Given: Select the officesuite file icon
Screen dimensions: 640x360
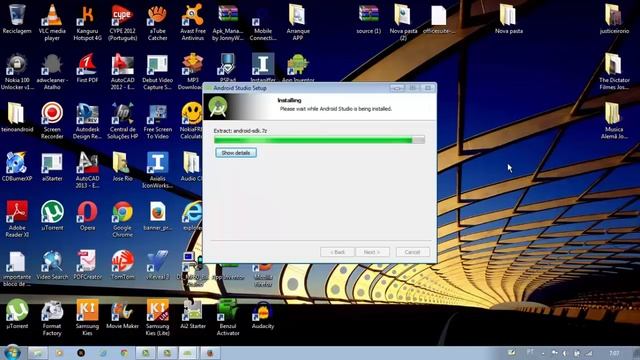Looking at the screenshot, I should coord(439,19).
